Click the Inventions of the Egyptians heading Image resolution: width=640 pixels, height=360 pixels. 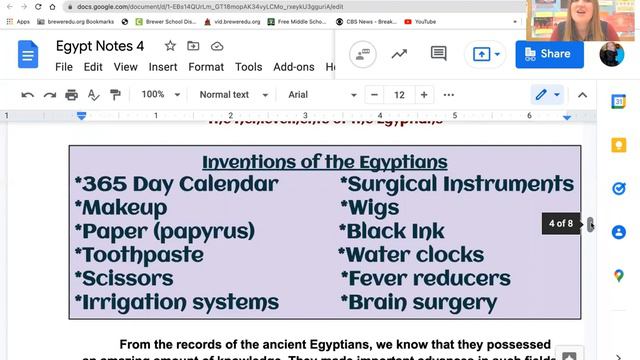(325, 162)
